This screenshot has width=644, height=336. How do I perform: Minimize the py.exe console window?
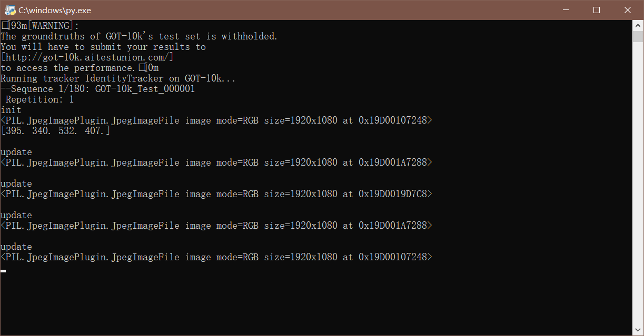[x=566, y=10]
